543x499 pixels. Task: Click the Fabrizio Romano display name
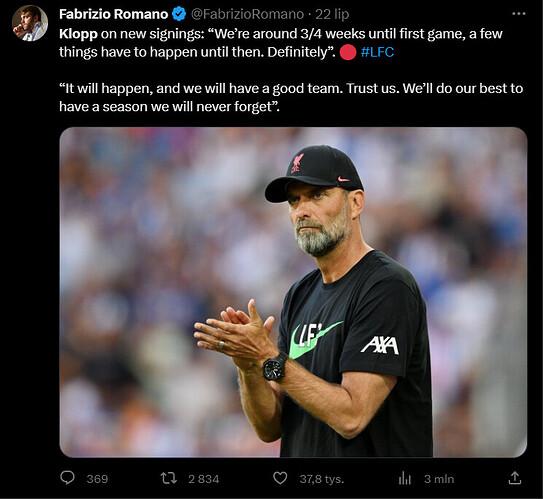click(x=114, y=14)
